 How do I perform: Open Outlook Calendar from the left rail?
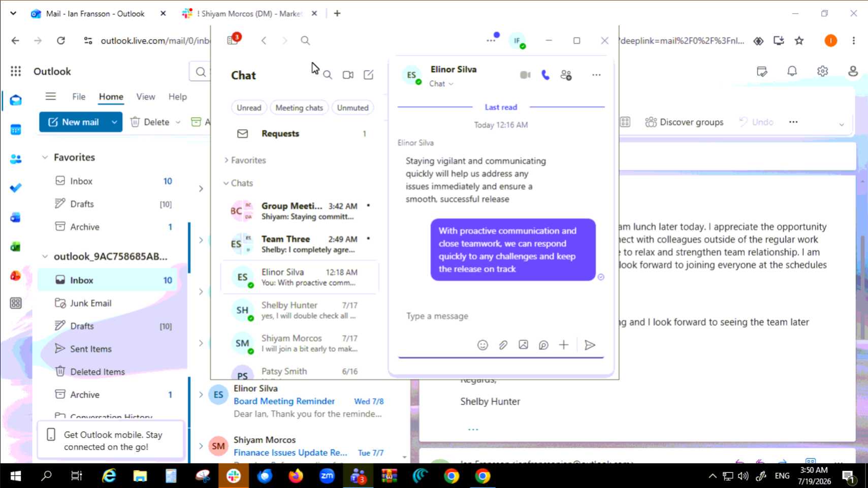16,129
